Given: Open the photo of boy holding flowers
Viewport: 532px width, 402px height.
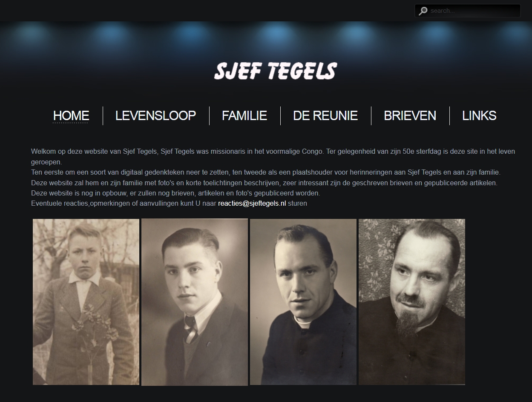Looking at the screenshot, I should pyautogui.click(x=86, y=302).
